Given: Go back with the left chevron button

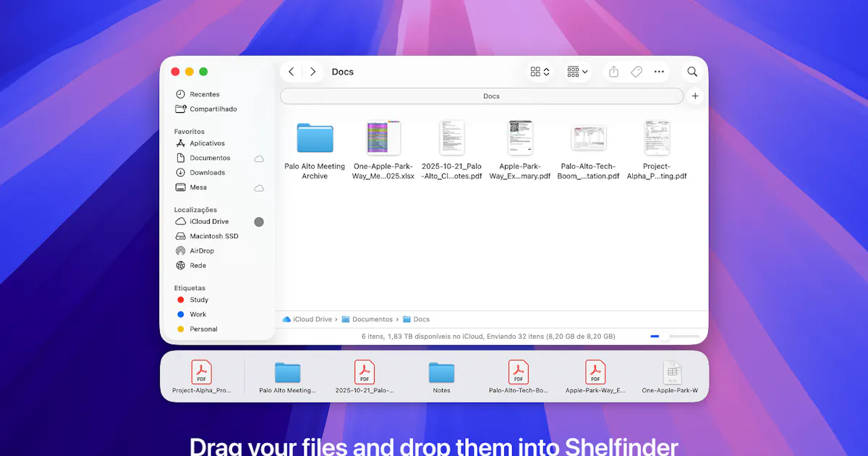Looking at the screenshot, I should [292, 72].
